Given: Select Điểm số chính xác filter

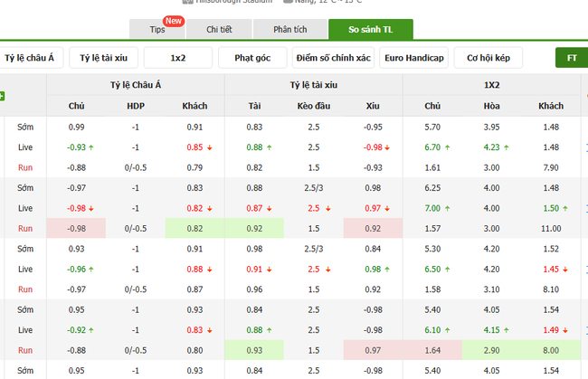Looking at the screenshot, I should click(332, 58).
